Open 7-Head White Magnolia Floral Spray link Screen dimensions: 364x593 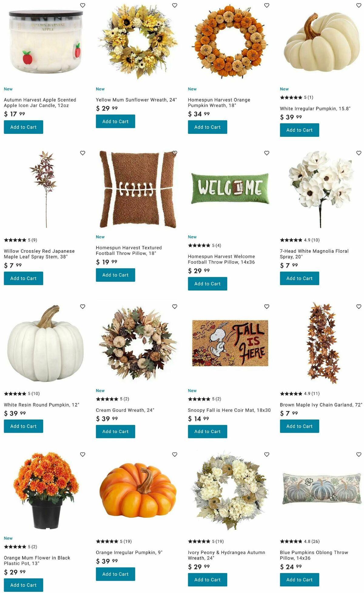coord(314,254)
